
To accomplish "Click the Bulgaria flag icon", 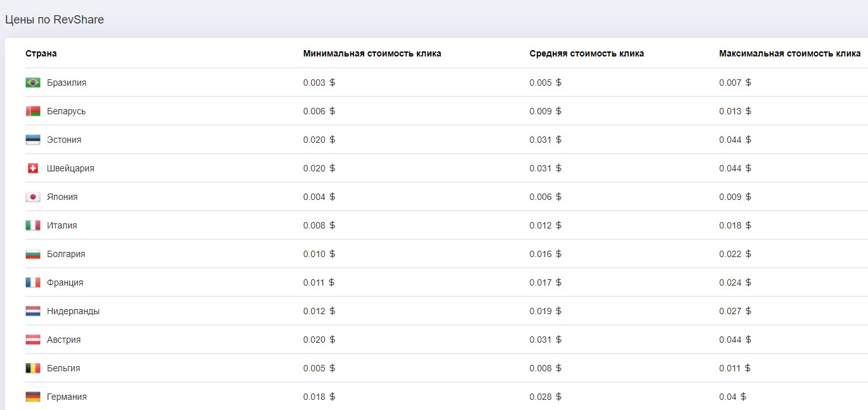I will click(33, 254).
